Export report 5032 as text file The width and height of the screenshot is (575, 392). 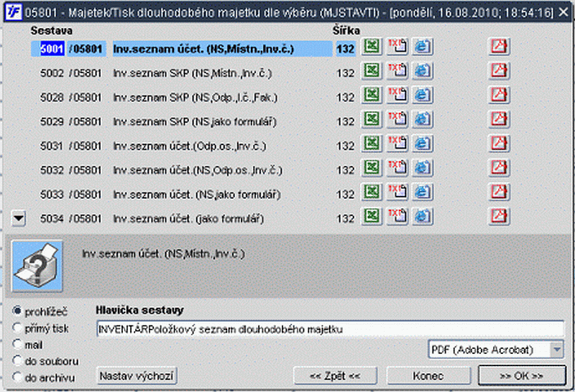(x=397, y=168)
